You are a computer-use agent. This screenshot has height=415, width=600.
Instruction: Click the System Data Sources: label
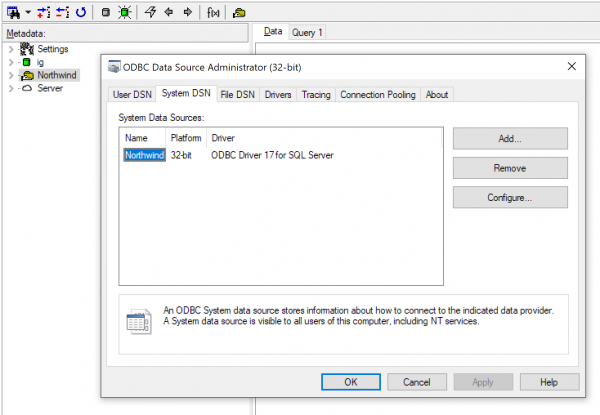coord(161,117)
